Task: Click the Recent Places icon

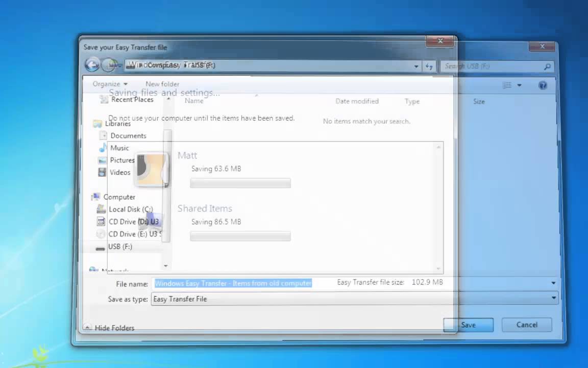Action: (x=104, y=99)
